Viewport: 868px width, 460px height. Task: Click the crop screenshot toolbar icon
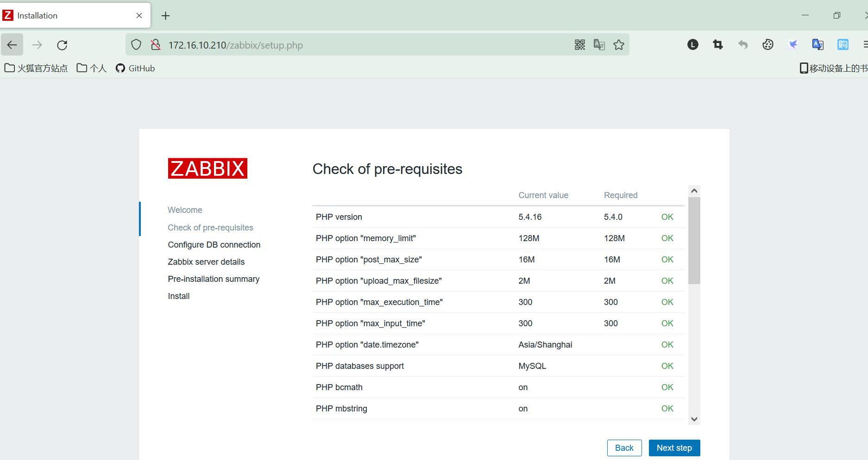(717, 44)
